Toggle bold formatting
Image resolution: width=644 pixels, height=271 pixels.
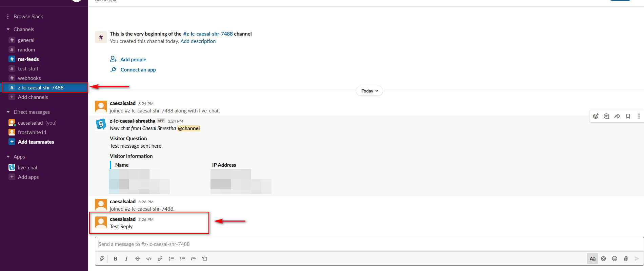115,259
